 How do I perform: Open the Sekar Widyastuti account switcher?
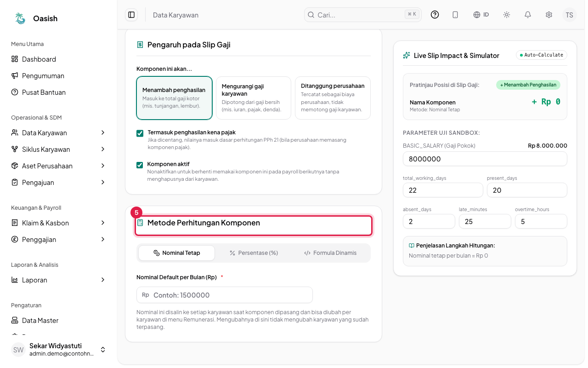58,350
